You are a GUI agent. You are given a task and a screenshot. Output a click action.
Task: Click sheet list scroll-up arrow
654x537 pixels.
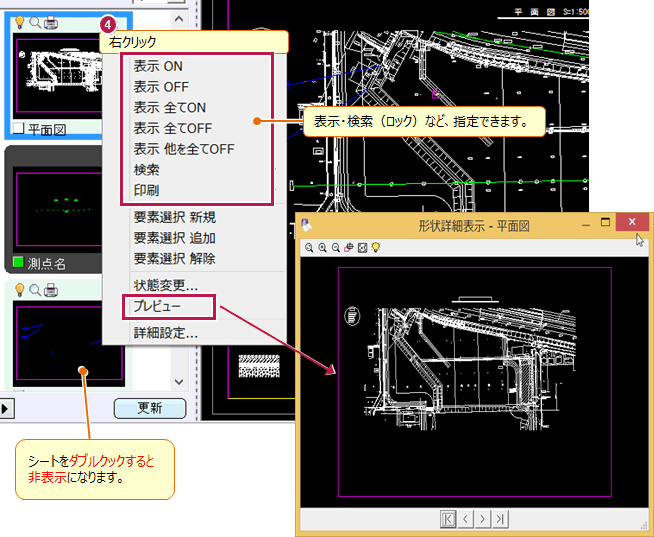pyautogui.click(x=179, y=19)
